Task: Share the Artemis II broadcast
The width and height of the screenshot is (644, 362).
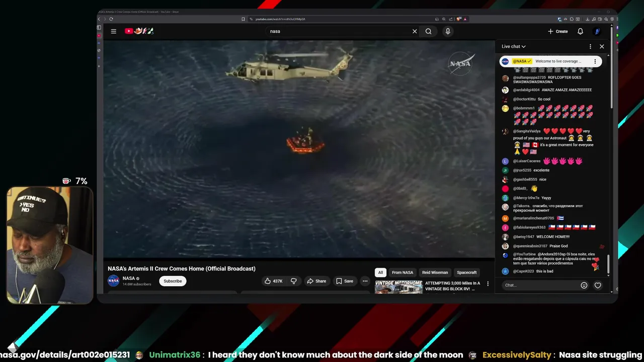Action: point(316,281)
